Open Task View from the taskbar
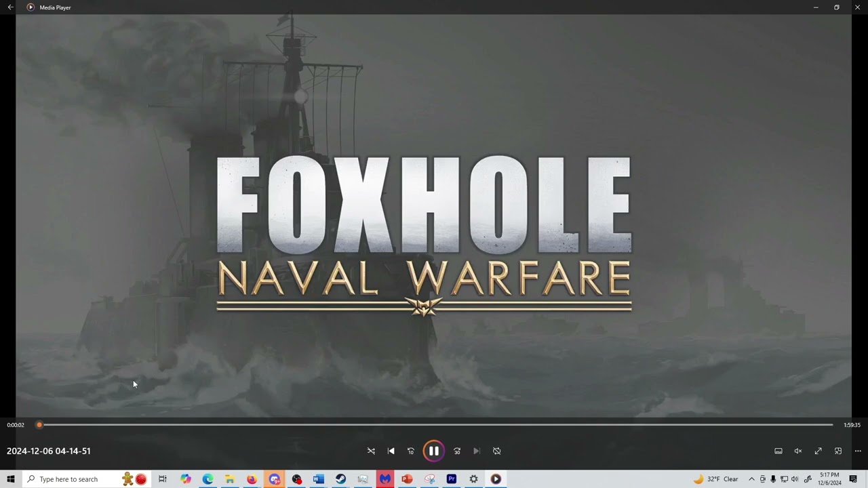Viewport: 868px width, 488px height. coord(163,479)
